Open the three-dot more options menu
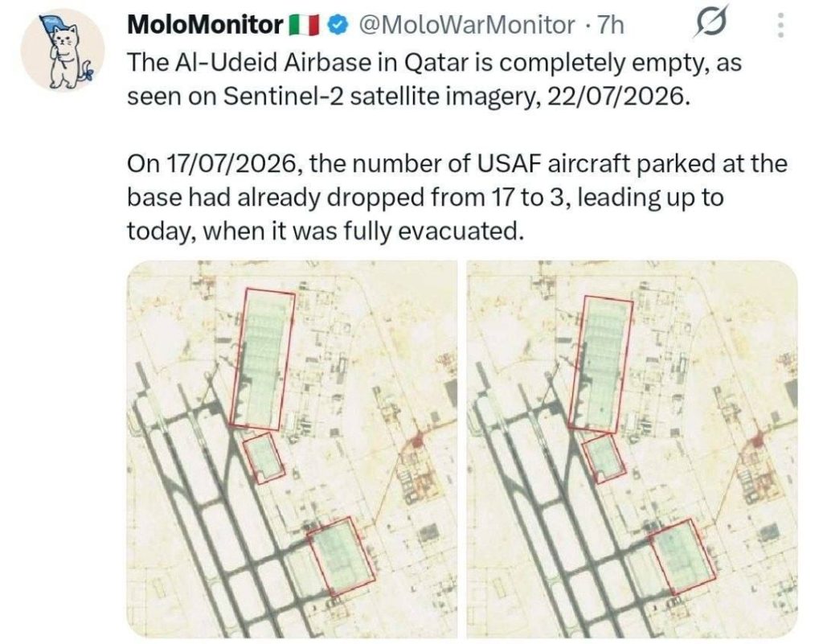823x644 pixels. pyautogui.click(x=780, y=25)
